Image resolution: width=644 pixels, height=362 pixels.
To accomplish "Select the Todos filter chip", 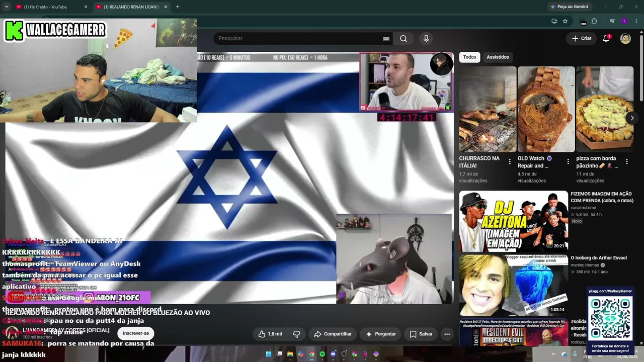I will [469, 57].
